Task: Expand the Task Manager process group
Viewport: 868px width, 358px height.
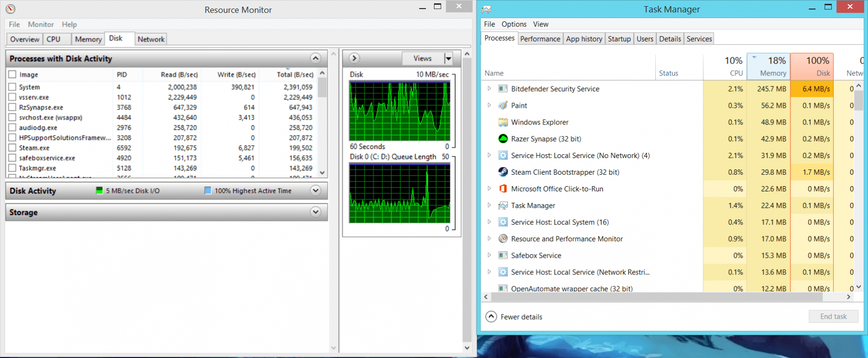Action: [489, 206]
